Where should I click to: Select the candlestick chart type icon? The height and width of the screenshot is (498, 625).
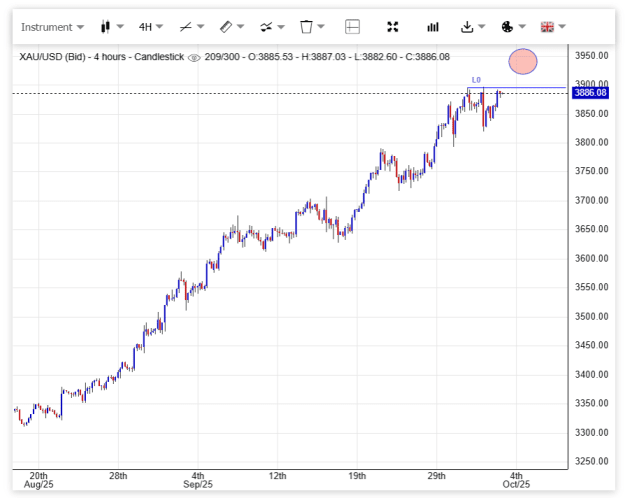pyautogui.click(x=106, y=27)
